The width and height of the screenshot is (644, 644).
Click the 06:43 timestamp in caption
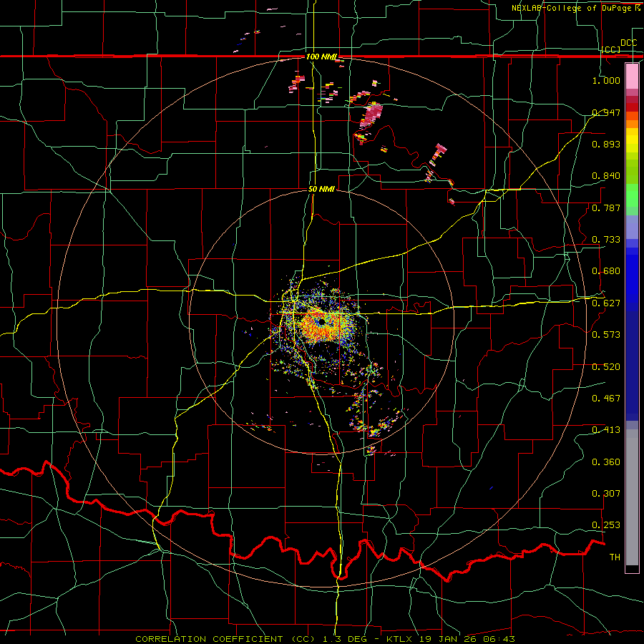(x=500, y=639)
